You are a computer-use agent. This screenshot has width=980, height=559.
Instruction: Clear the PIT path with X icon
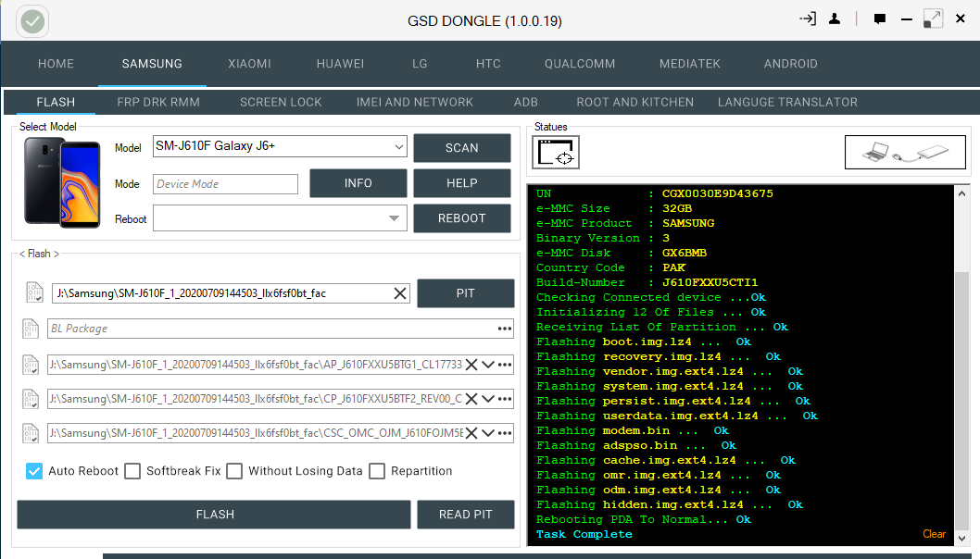[400, 293]
